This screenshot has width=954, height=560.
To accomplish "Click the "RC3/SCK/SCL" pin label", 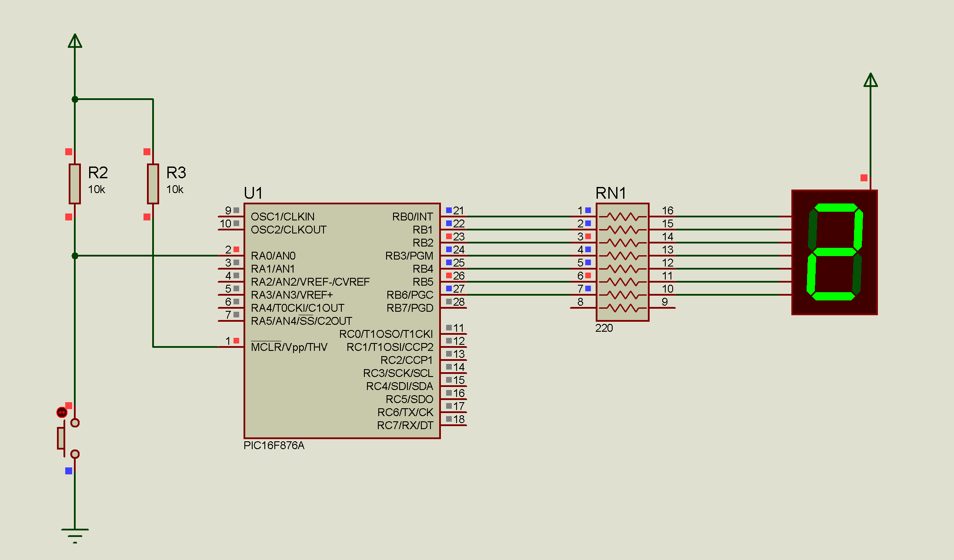I will click(x=398, y=373).
